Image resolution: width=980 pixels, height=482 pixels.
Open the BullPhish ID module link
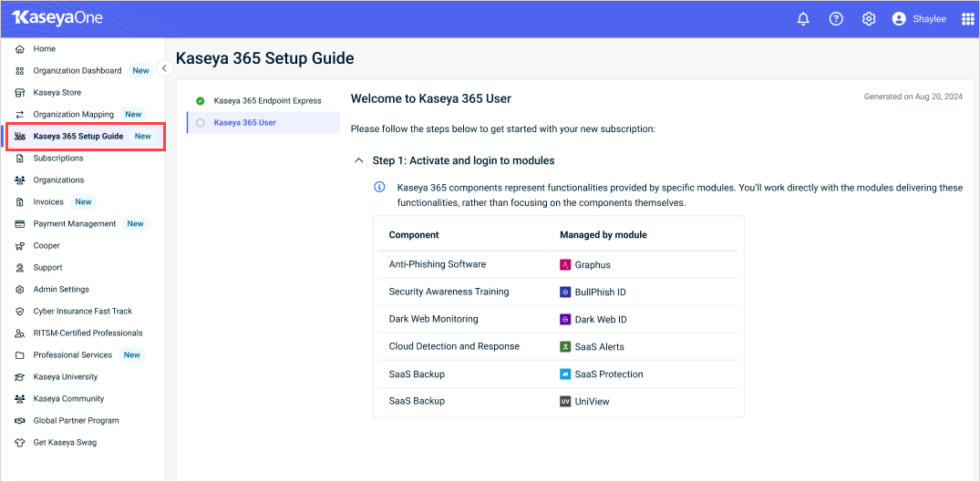(x=601, y=292)
